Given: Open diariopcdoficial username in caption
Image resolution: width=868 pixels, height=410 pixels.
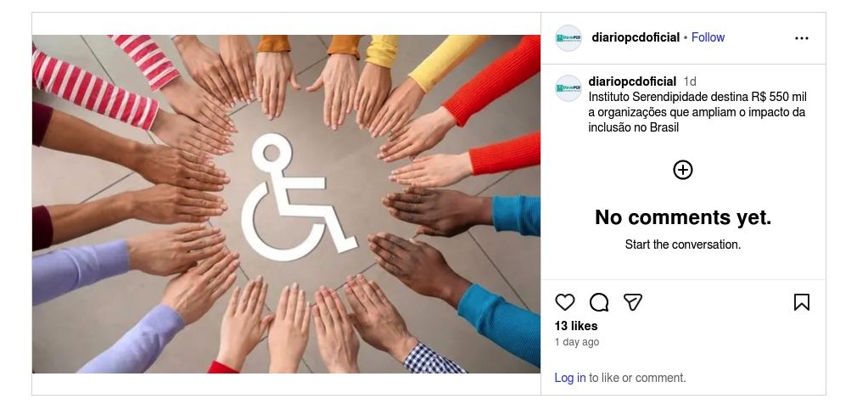Looking at the screenshot, I should point(632,81).
